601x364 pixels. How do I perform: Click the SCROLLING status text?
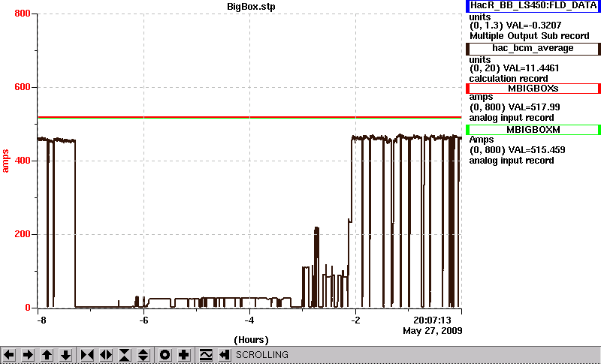pos(262,355)
